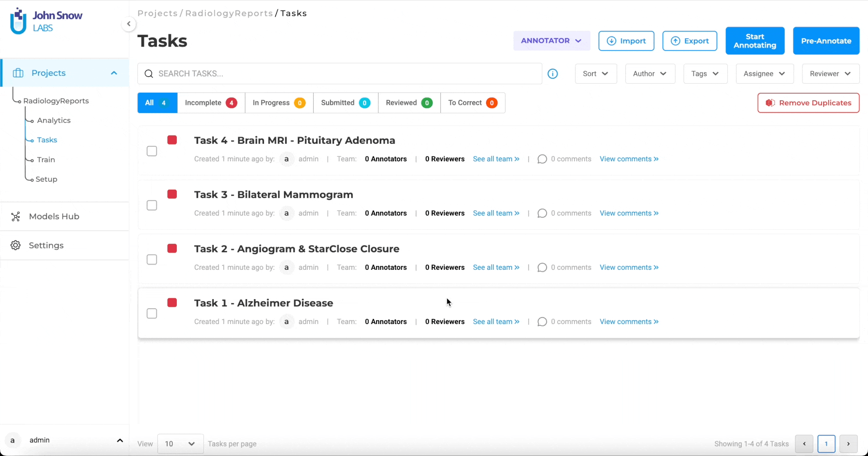Screen dimensions: 868x456
Task: Click the comment bubble icon on Task 1
Action: coord(542,322)
